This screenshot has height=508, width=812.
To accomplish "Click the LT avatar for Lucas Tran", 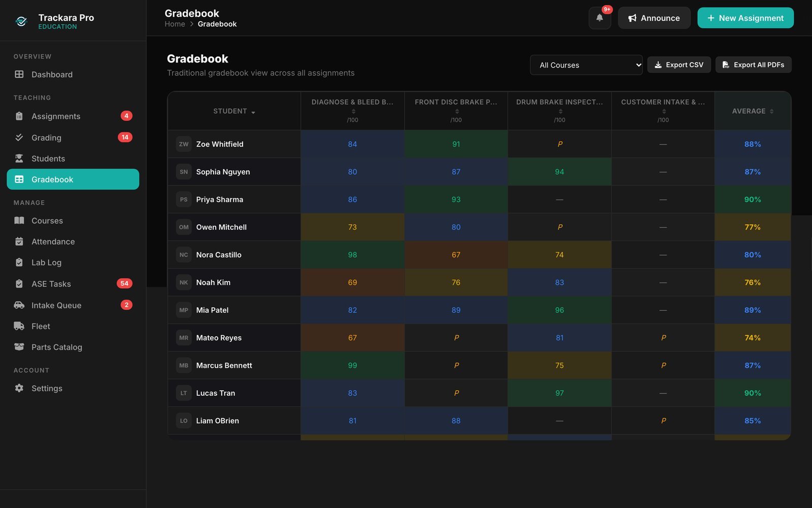I will (x=184, y=393).
